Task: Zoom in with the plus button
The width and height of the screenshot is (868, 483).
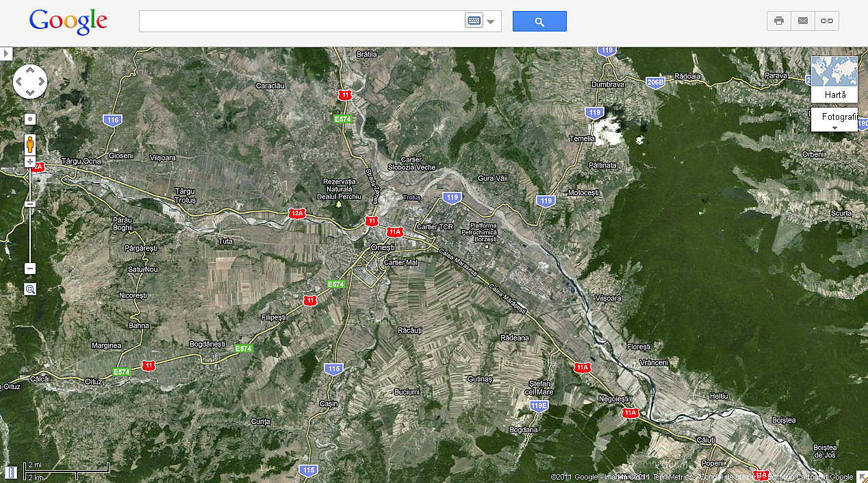Action: click(29, 162)
